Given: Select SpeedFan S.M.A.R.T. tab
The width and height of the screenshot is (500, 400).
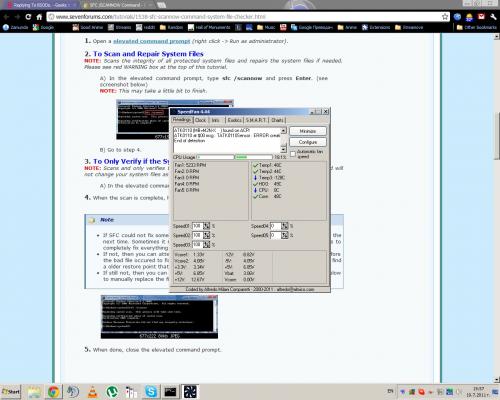Looking at the screenshot, I should (x=256, y=120).
